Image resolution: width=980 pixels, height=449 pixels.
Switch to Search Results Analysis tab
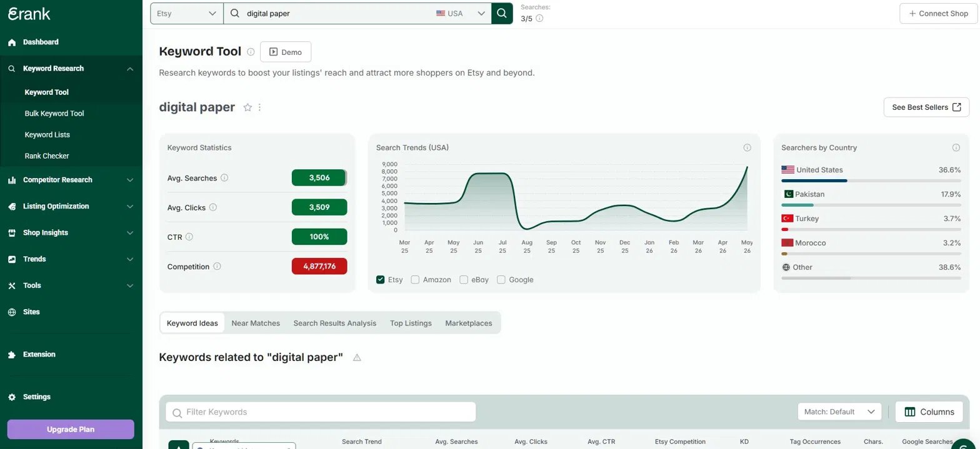(335, 323)
